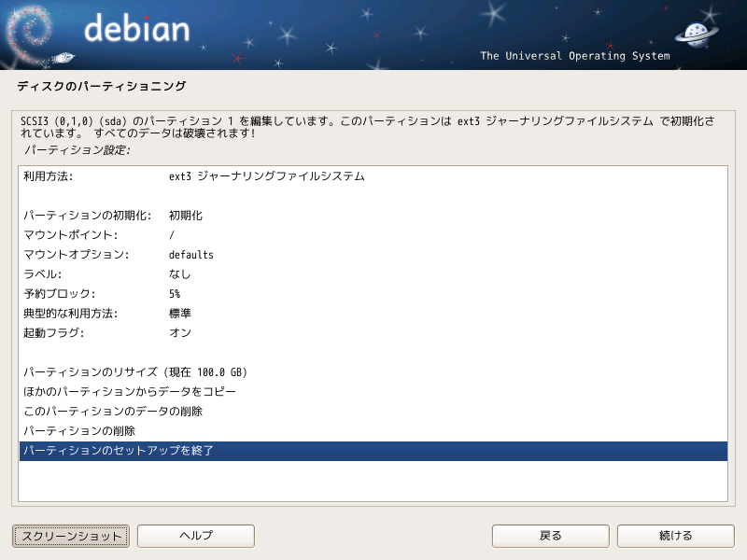
Task: Go back with 戻る button
Action: click(551, 536)
